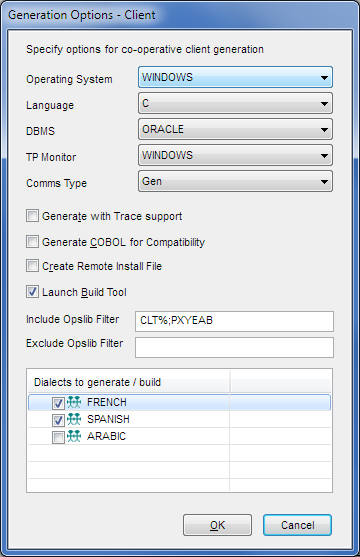Check Generate COBOL for Compatibility
Viewport: 360px width, 557px height.
pyautogui.click(x=32, y=242)
